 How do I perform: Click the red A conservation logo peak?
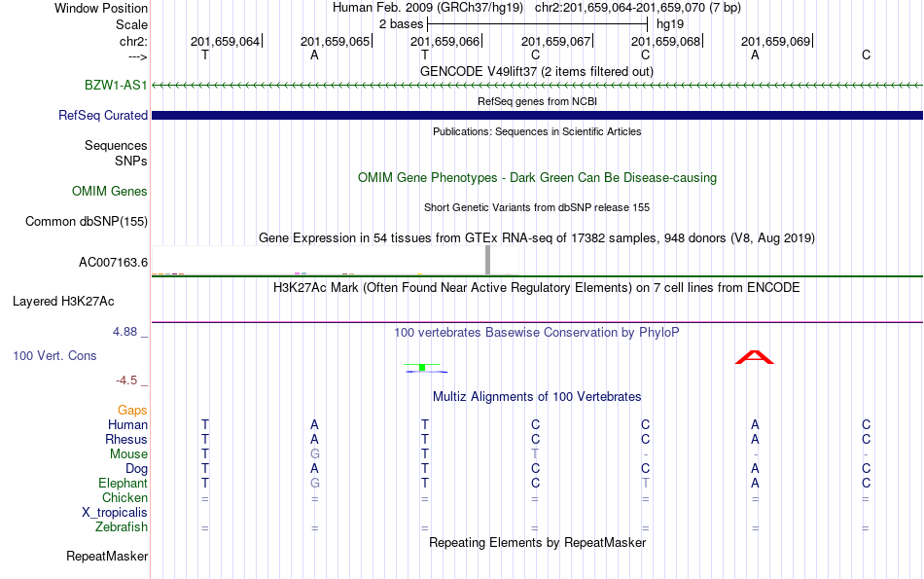(x=755, y=357)
